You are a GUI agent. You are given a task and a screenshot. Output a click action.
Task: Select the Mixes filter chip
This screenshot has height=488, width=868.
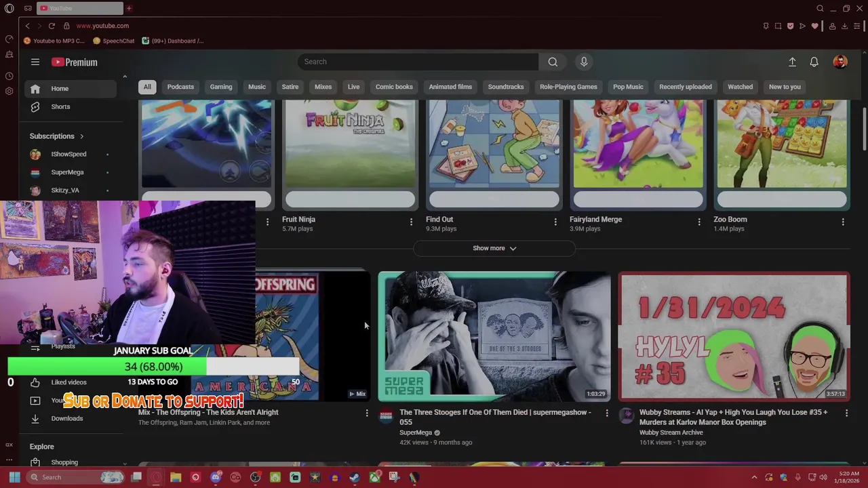323,87
